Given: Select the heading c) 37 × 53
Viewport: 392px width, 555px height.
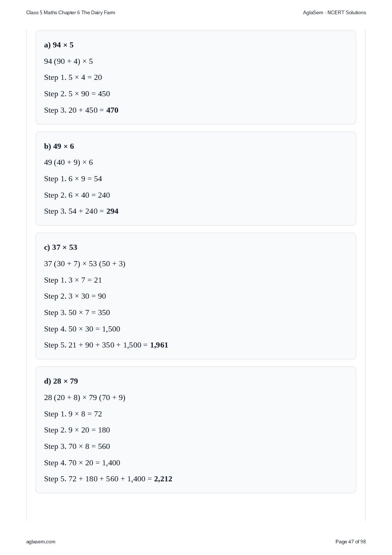Looking at the screenshot, I should tap(60, 247).
